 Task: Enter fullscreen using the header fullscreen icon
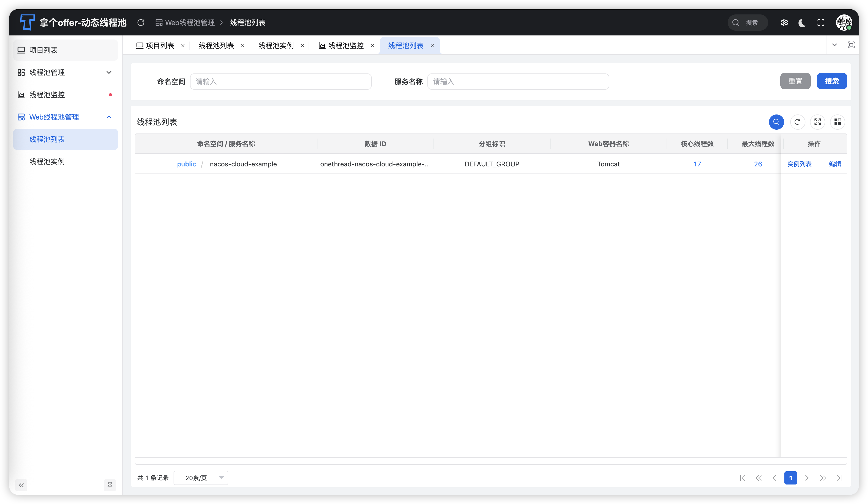click(x=821, y=23)
